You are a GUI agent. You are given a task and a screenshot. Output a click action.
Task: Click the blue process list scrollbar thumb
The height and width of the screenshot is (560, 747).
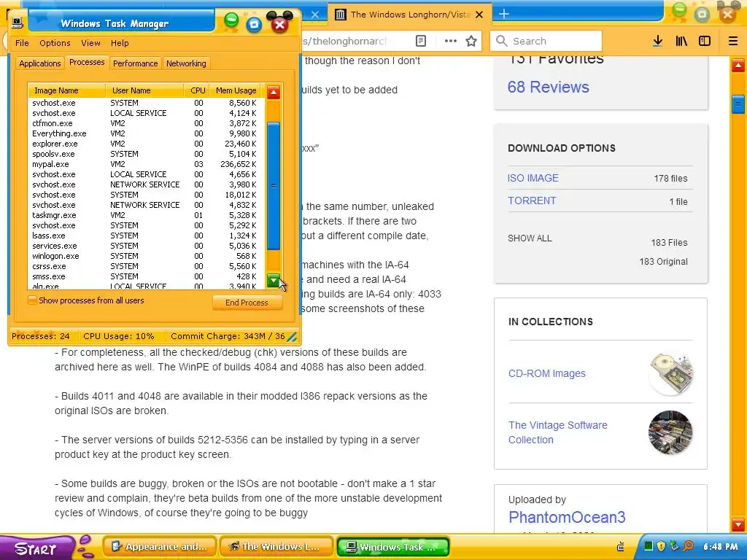click(x=274, y=186)
